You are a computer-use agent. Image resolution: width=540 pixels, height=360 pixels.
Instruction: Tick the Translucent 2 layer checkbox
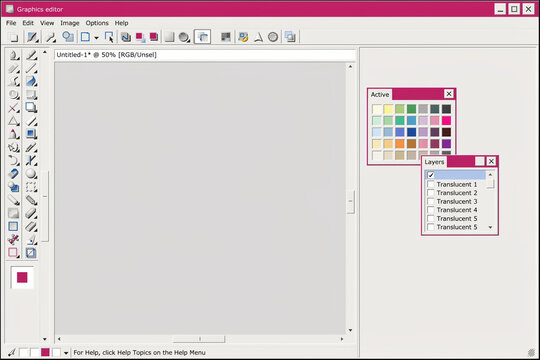coord(431,193)
